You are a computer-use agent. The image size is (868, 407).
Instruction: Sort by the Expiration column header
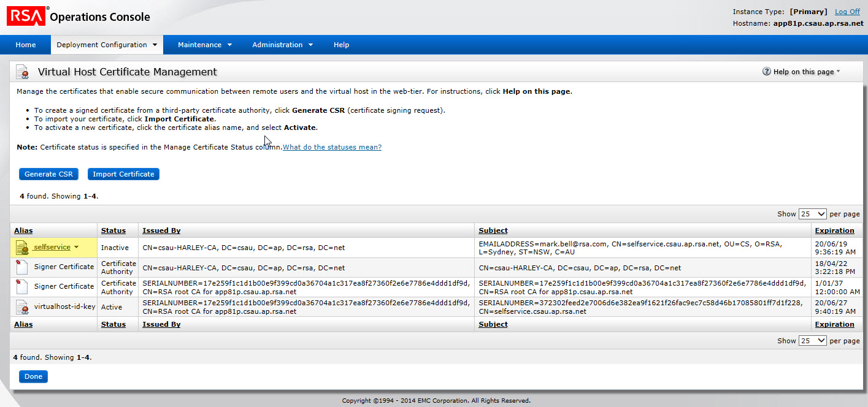[834, 230]
